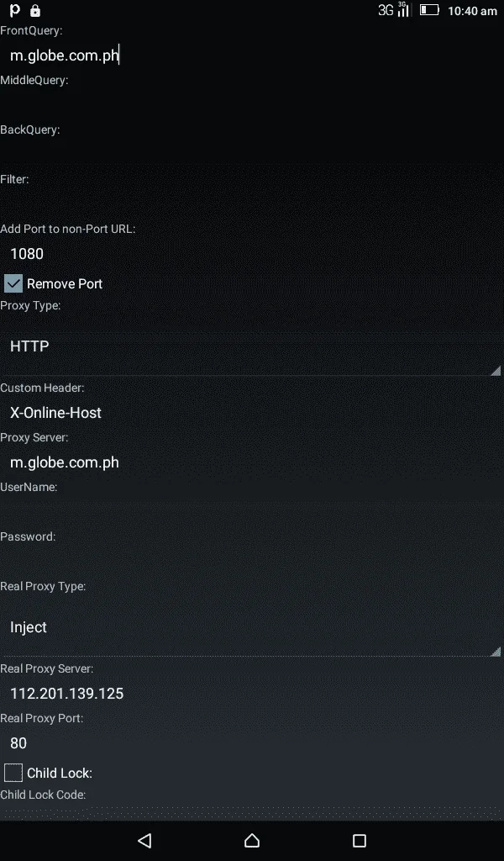Tap the Child Lock: label text

pos(60,774)
